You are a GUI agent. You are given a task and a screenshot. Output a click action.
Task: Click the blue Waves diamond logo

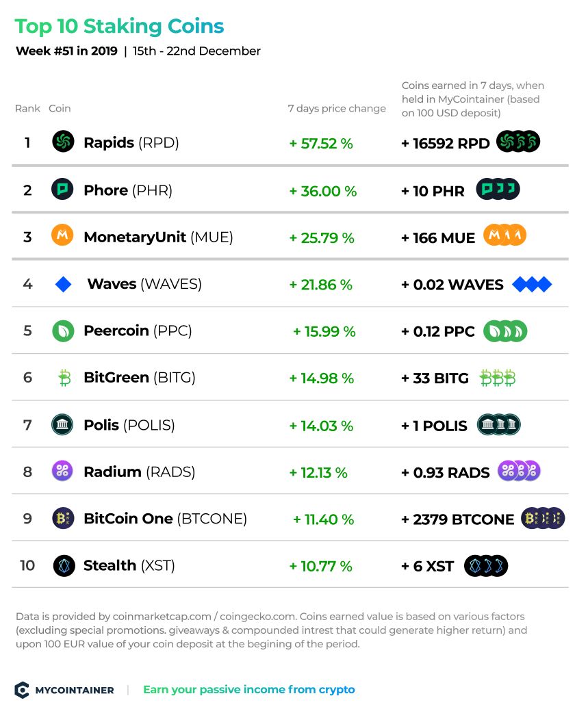click(x=63, y=285)
